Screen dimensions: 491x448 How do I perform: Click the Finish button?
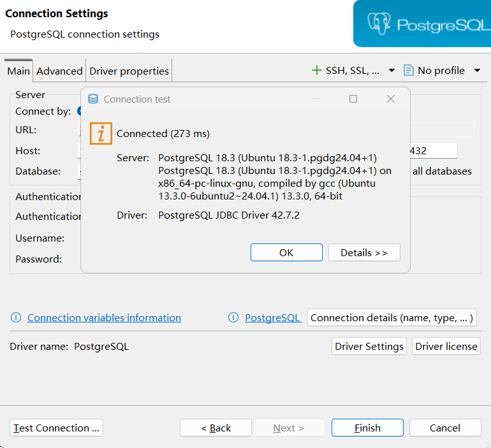(367, 428)
